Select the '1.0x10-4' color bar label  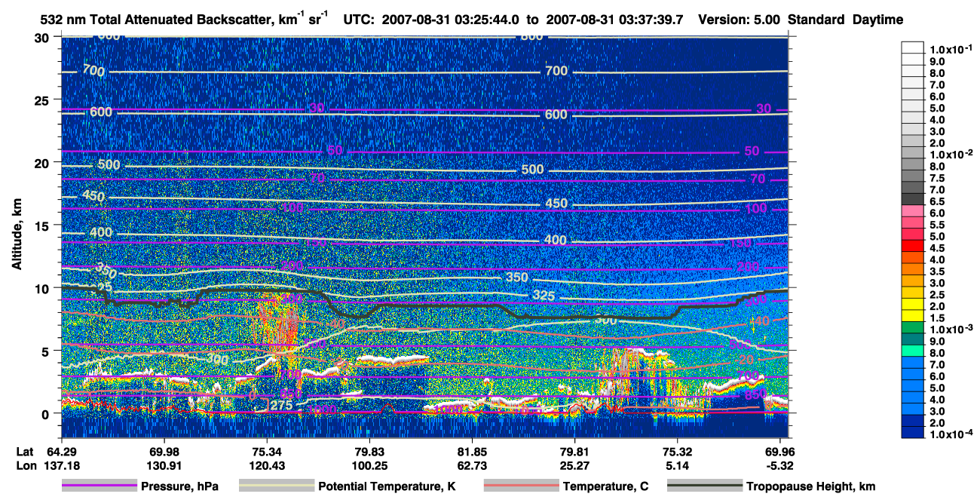pyautogui.click(x=953, y=434)
